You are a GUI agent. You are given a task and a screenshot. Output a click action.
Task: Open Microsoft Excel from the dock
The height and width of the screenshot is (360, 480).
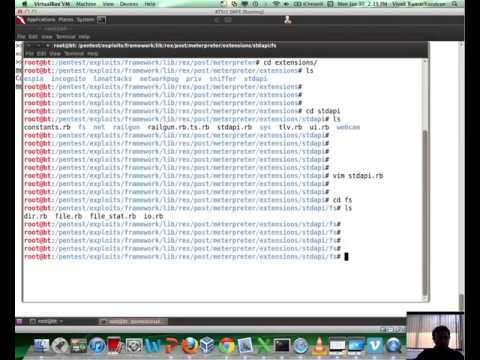[264, 346]
